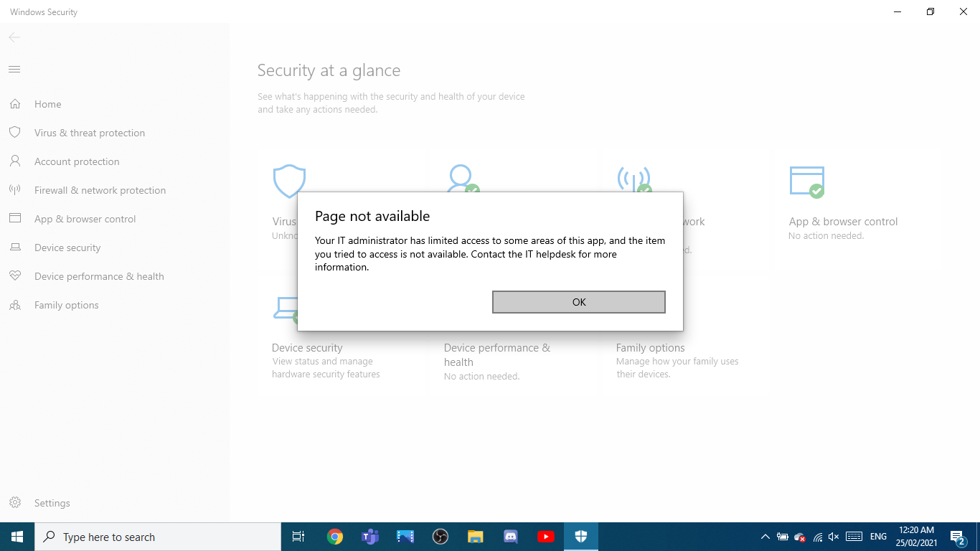Click the account protection person tile icon
980x551 pixels.
463,178
